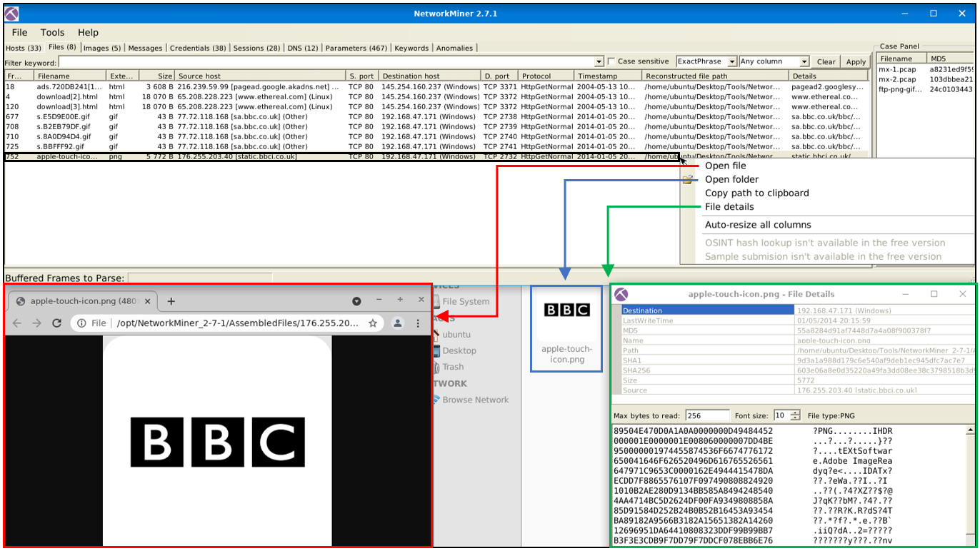Select the download[2].html file row
Viewport: 980px width, 551px height.
(x=436, y=96)
